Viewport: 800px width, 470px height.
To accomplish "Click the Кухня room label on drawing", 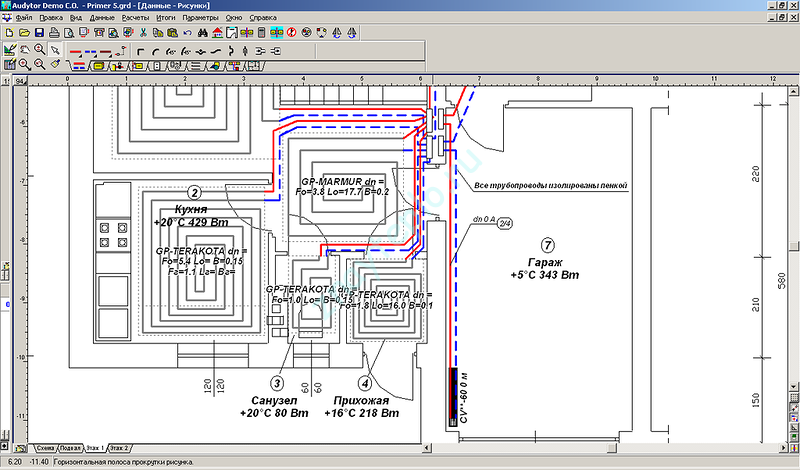I will click(x=190, y=208).
